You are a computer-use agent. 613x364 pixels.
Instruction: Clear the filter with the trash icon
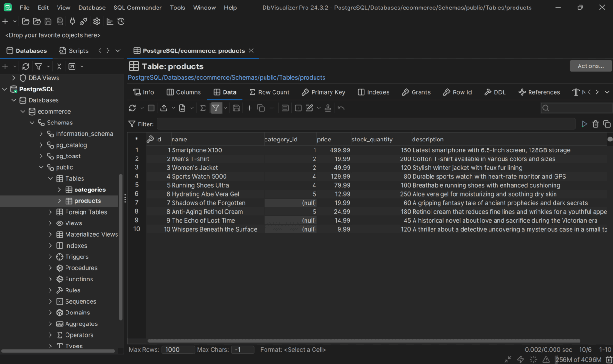pyautogui.click(x=596, y=124)
